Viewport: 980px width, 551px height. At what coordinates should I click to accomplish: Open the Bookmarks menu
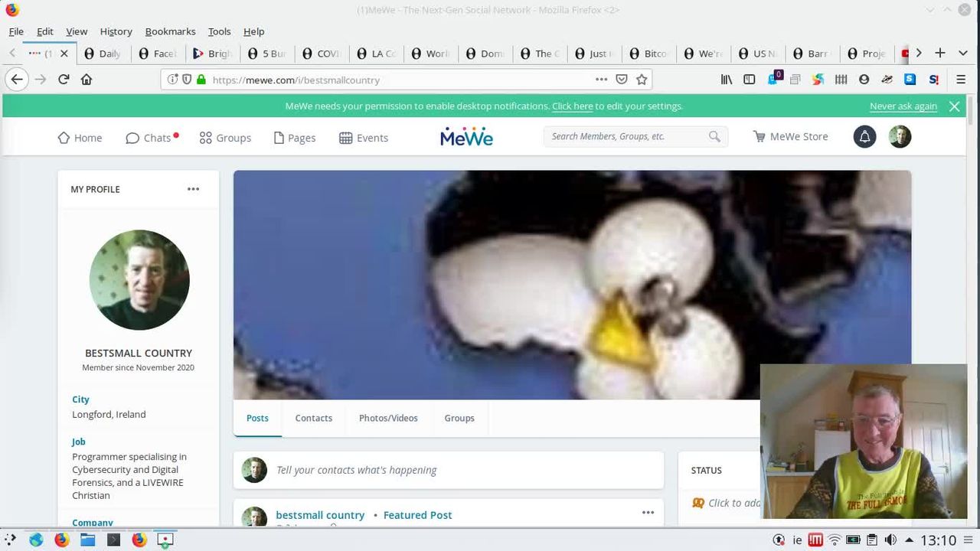170,31
